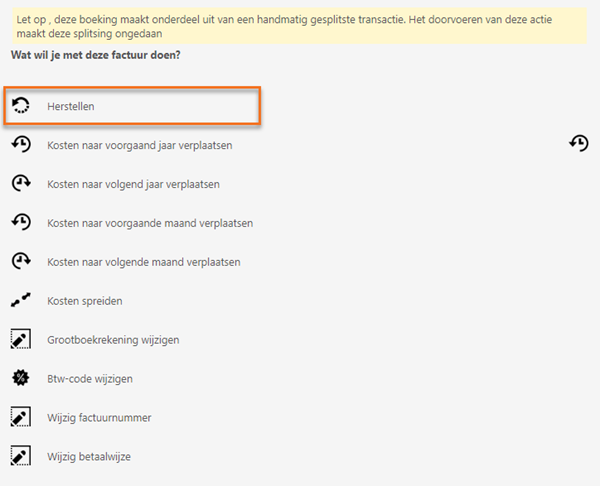Image resolution: width=600 pixels, height=486 pixels.
Task: Click the next-year clock arrow icon
Action: pyautogui.click(x=21, y=183)
